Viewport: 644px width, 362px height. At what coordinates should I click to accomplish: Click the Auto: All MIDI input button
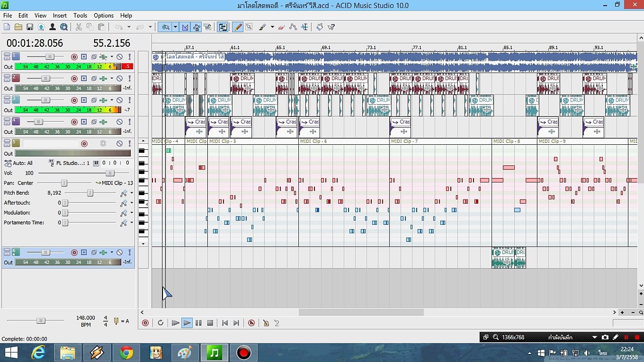(x=19, y=163)
